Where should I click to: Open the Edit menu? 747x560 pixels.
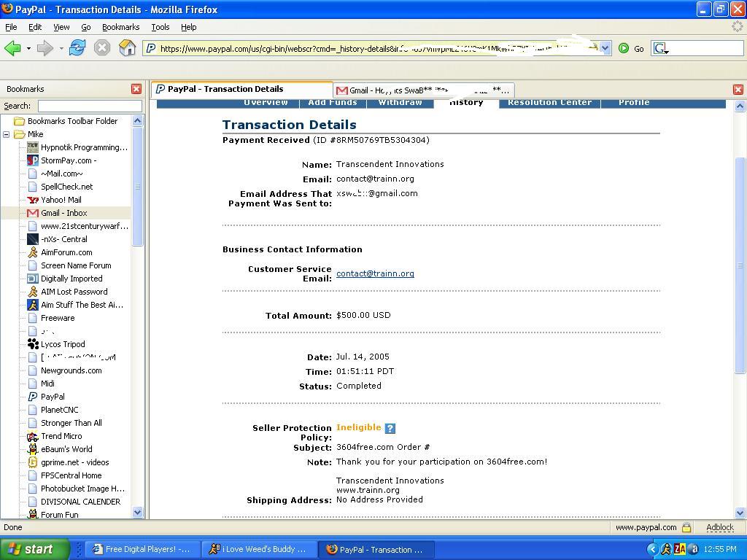pos(35,27)
